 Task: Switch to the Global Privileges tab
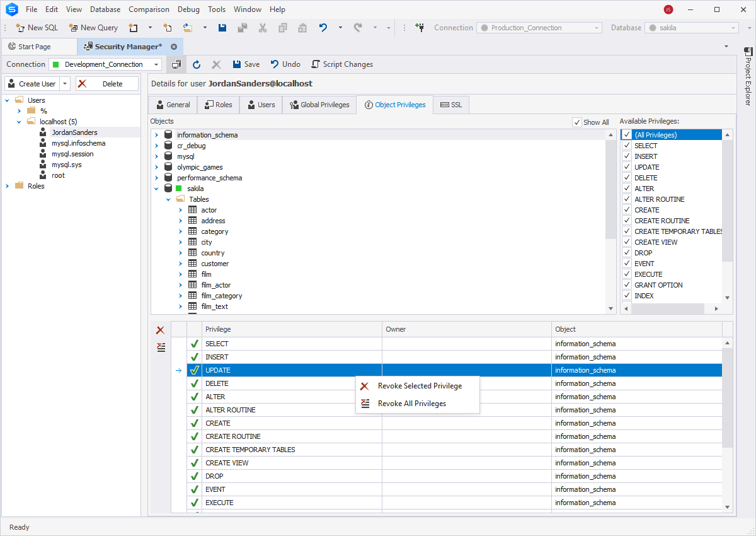pos(319,105)
